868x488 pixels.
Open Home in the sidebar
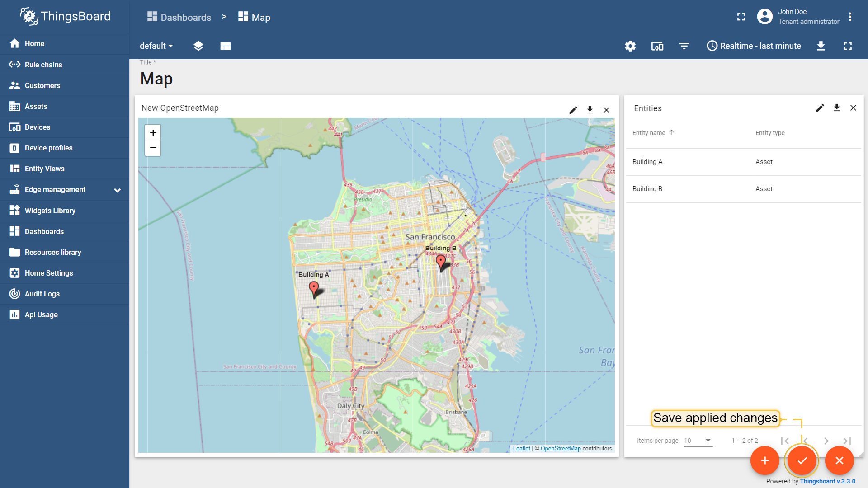coord(65,44)
